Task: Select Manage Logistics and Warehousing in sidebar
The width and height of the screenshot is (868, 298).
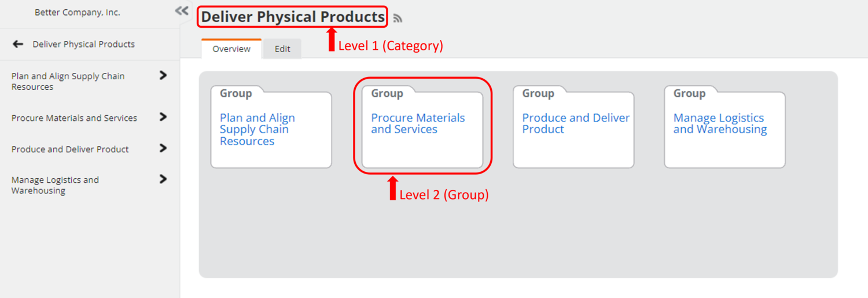Action: pos(55,185)
